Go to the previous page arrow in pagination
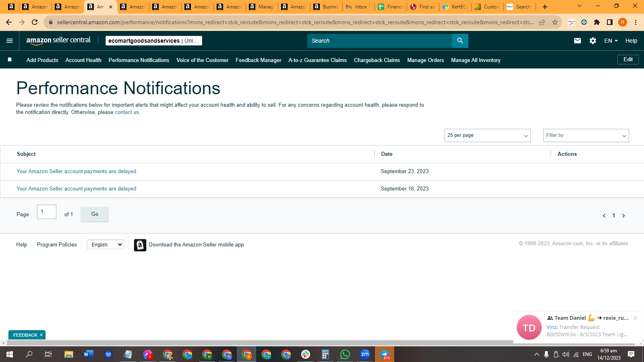The width and height of the screenshot is (644, 362). click(604, 216)
